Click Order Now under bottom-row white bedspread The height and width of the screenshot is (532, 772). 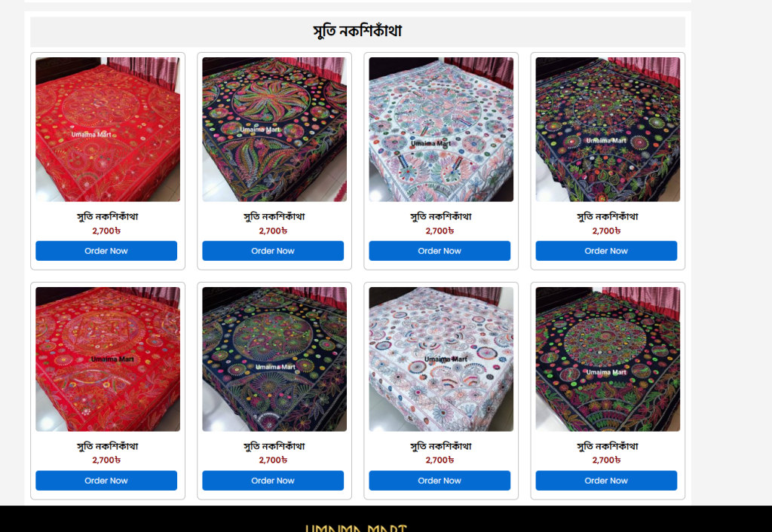pos(440,480)
